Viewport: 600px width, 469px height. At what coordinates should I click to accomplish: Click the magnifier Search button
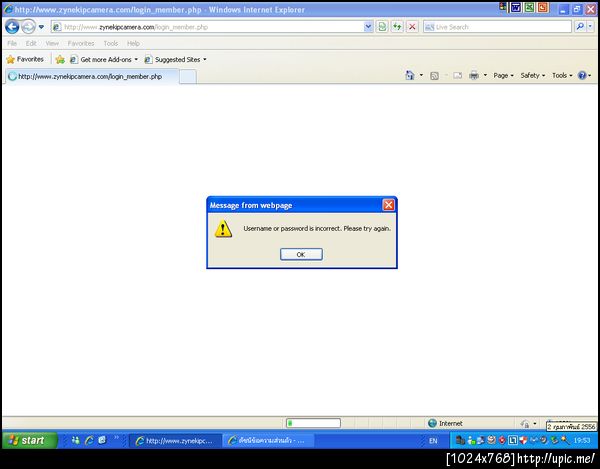[580, 27]
